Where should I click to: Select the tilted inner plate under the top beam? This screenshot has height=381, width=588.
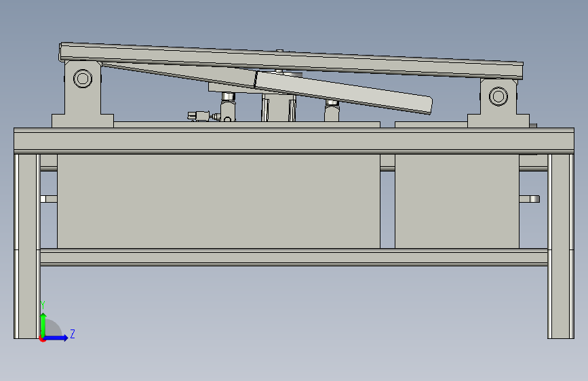point(343,92)
